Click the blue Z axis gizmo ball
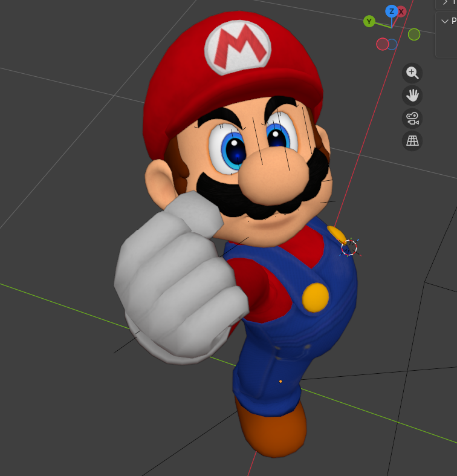 pyautogui.click(x=392, y=11)
